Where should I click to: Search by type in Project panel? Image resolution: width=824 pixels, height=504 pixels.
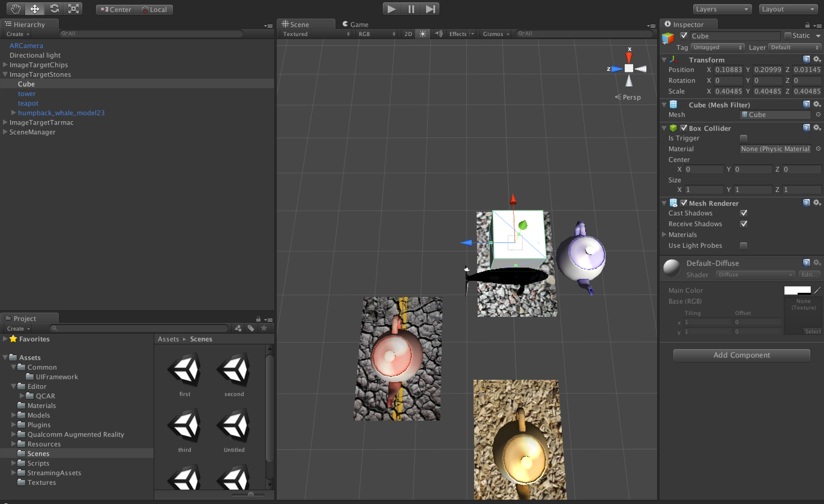pyautogui.click(x=238, y=328)
